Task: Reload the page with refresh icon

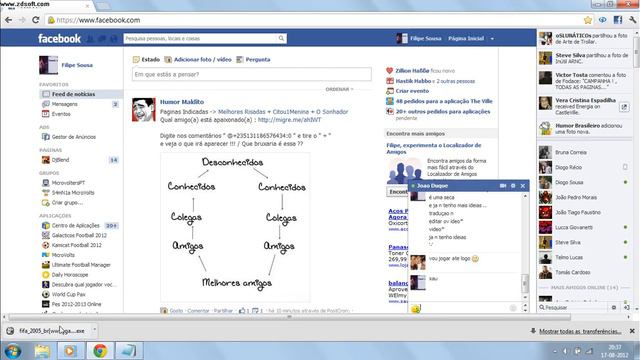Action: click(x=36, y=20)
